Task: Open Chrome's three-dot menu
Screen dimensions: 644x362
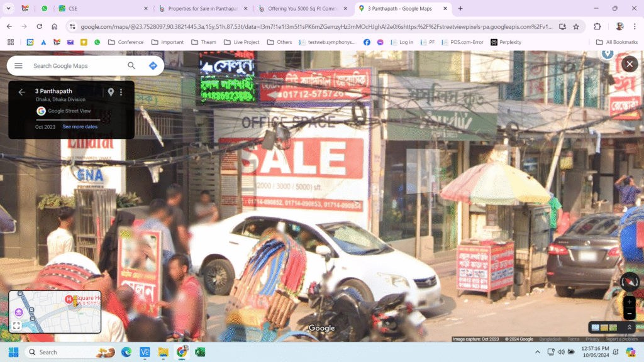Action: (x=635, y=26)
